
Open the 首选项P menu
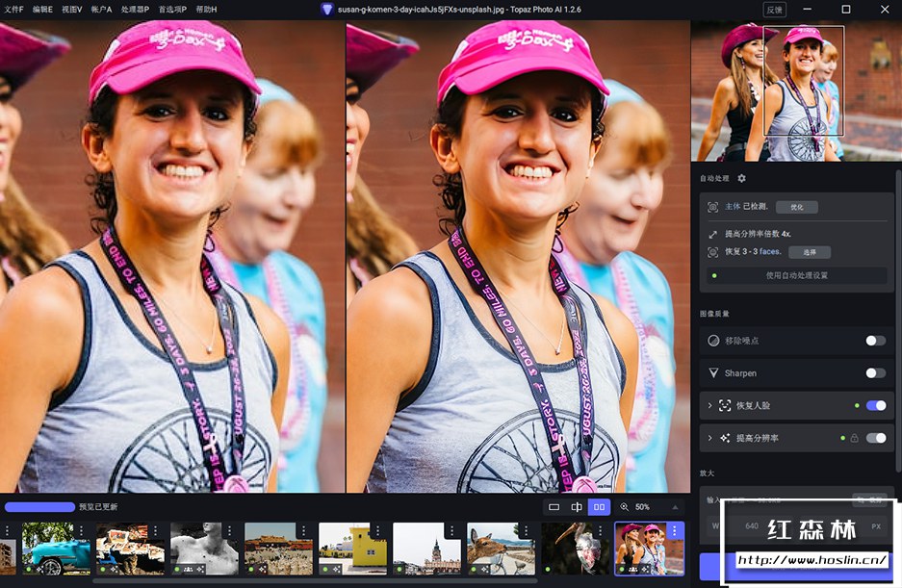click(x=172, y=10)
